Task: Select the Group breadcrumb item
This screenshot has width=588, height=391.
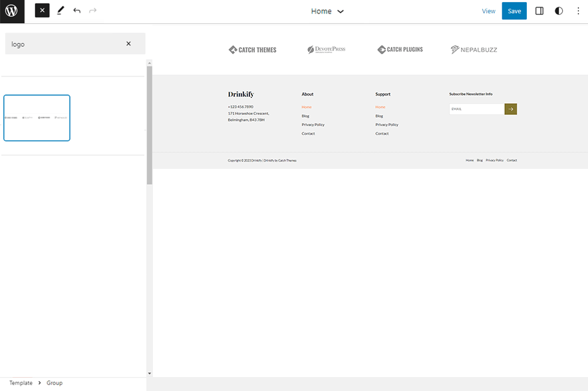Action: [55, 383]
